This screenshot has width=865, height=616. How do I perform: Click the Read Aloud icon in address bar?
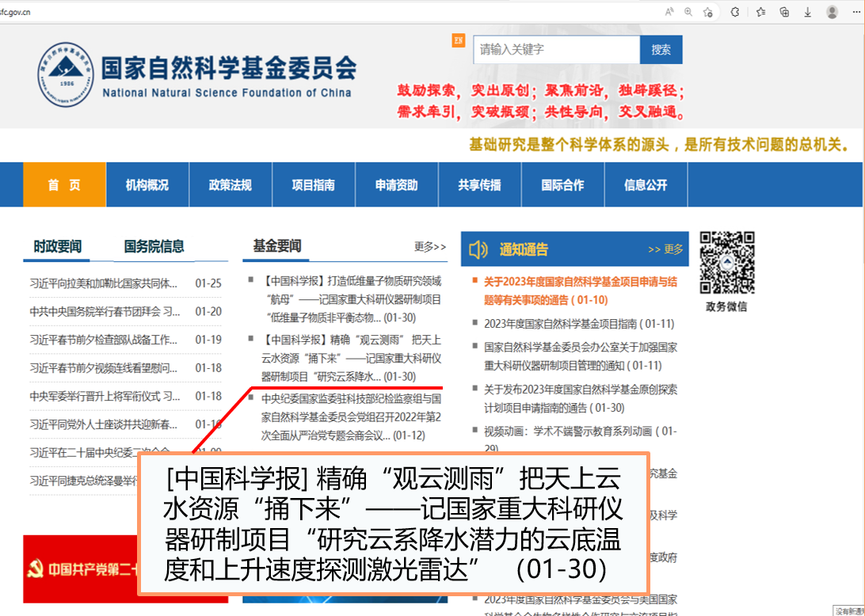pyautogui.click(x=669, y=12)
